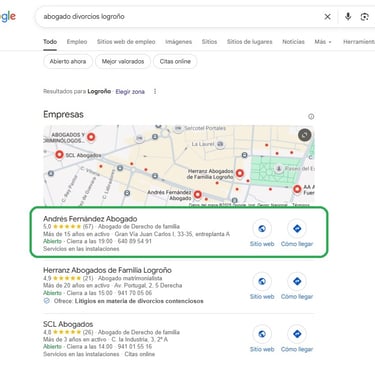This screenshot has height=366, width=375.
Task: Apply the Abierto ahora filter chip
Action: (x=68, y=61)
